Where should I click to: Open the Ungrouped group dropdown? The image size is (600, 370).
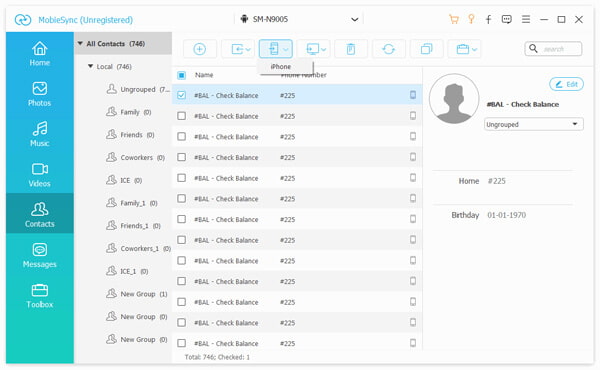(x=533, y=124)
